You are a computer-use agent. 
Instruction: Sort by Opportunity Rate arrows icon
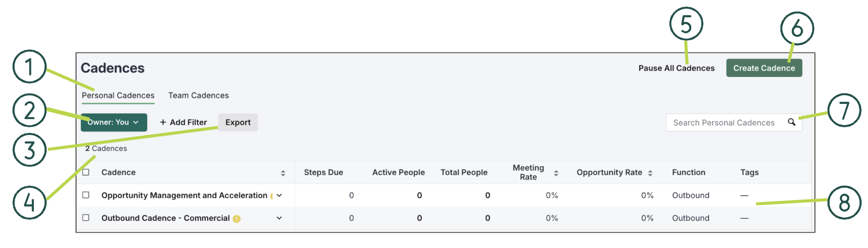(650, 173)
